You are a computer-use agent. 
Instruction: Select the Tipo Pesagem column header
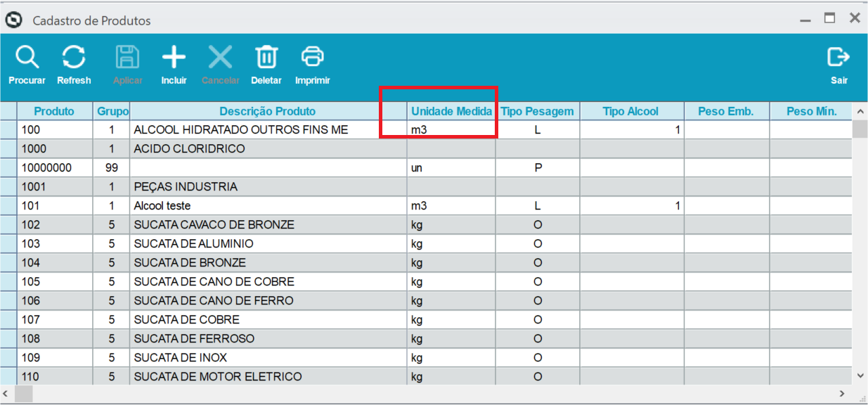click(x=537, y=111)
